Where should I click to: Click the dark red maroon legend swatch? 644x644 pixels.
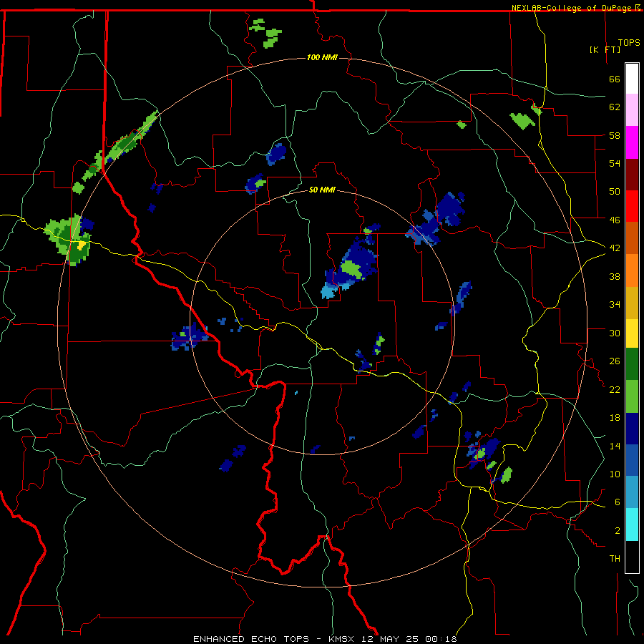pyautogui.click(x=632, y=175)
